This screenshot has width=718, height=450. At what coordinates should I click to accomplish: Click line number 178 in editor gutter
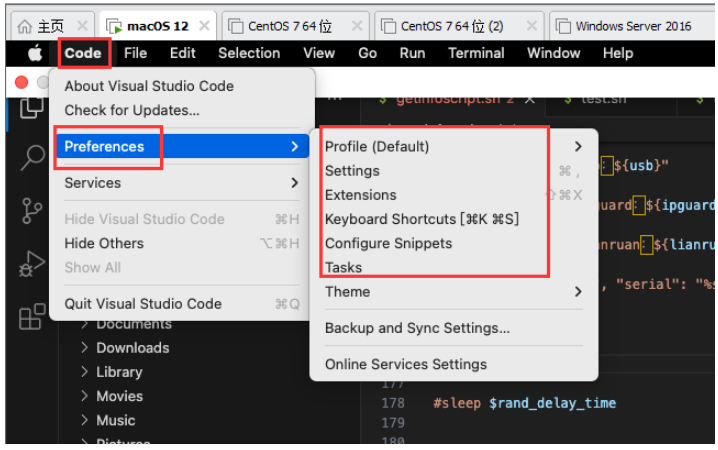(x=393, y=403)
